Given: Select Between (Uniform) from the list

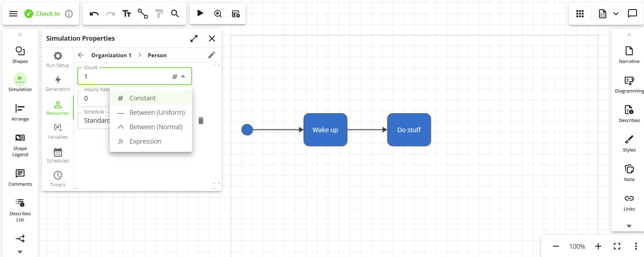Looking at the screenshot, I should 157,113.
